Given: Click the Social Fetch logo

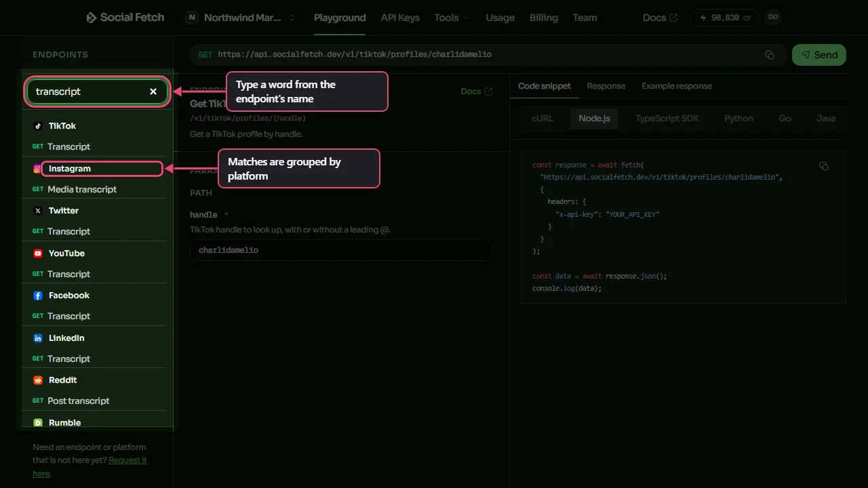Looking at the screenshot, I should point(125,18).
